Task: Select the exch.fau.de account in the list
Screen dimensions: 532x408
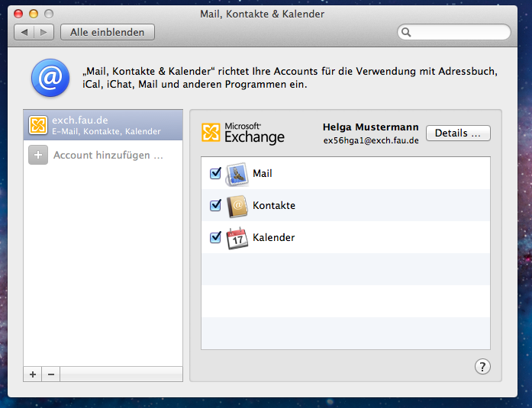Action: tap(103, 125)
